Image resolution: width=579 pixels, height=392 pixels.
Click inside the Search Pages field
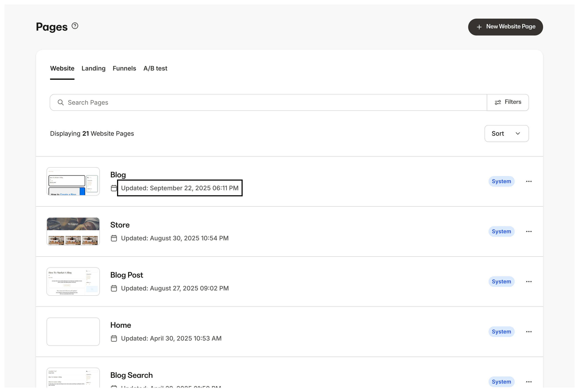(x=174, y=102)
